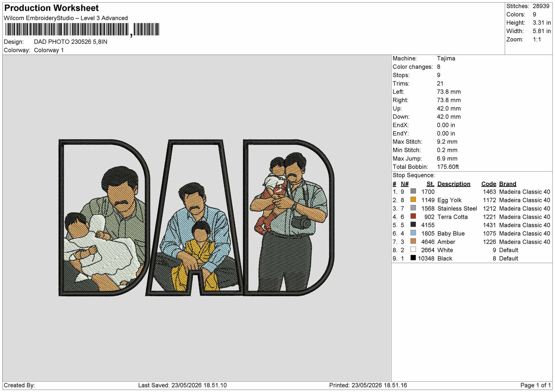Click the zoom value 1:1
This screenshot has width=555, height=392.
pos(537,40)
